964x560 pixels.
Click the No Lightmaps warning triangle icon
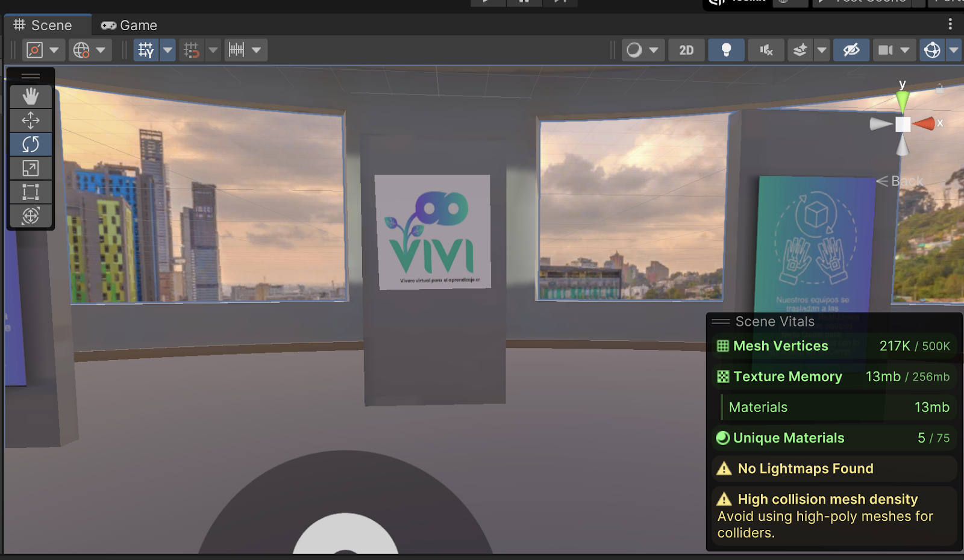[x=724, y=469]
